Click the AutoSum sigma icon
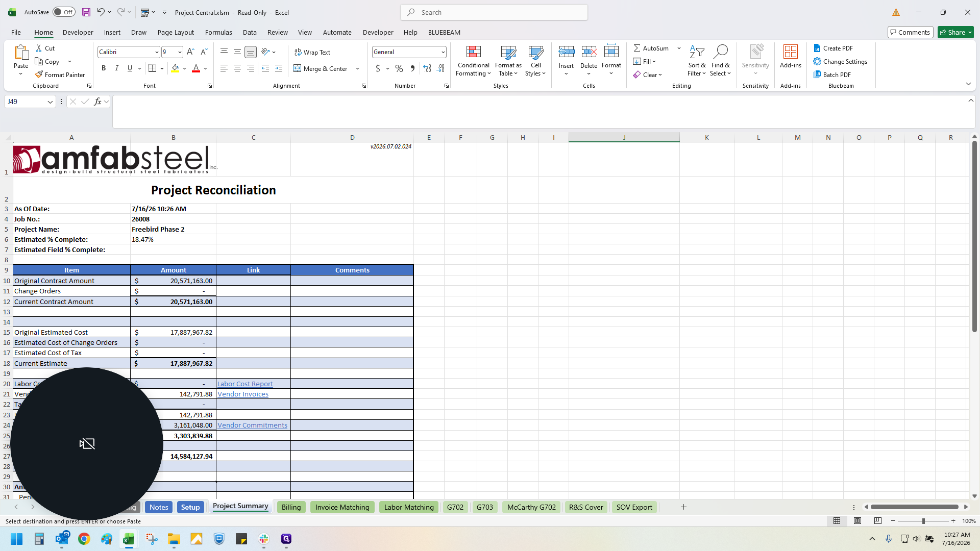Screen dimensions: 980x551 click(x=637, y=48)
